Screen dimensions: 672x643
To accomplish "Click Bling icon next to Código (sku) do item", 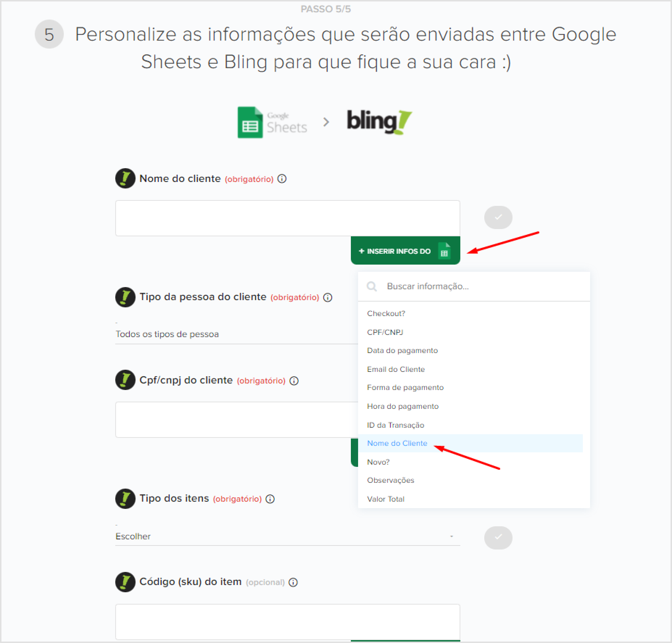I will [x=125, y=582].
